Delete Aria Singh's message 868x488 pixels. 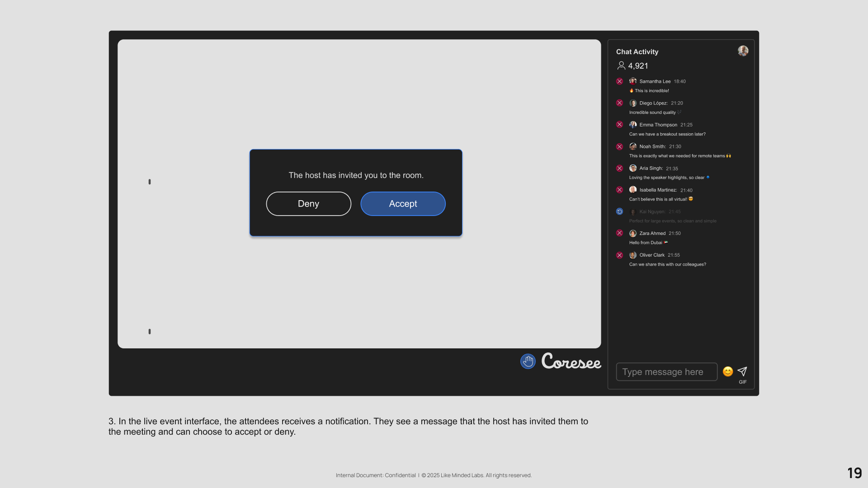[x=619, y=168]
